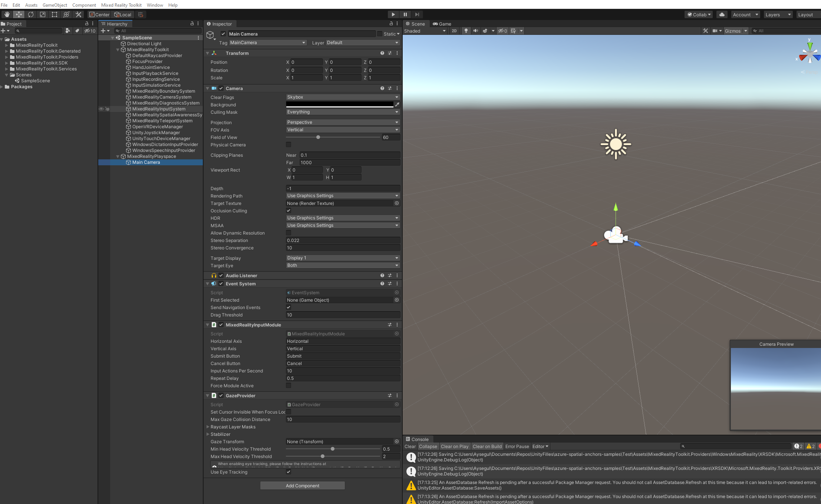
Task: Enable Physical Camera checkbox
Action: [x=288, y=145]
